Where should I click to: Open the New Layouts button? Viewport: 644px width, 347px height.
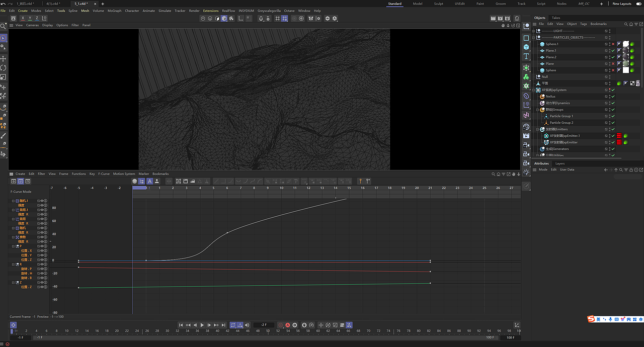(x=621, y=4)
